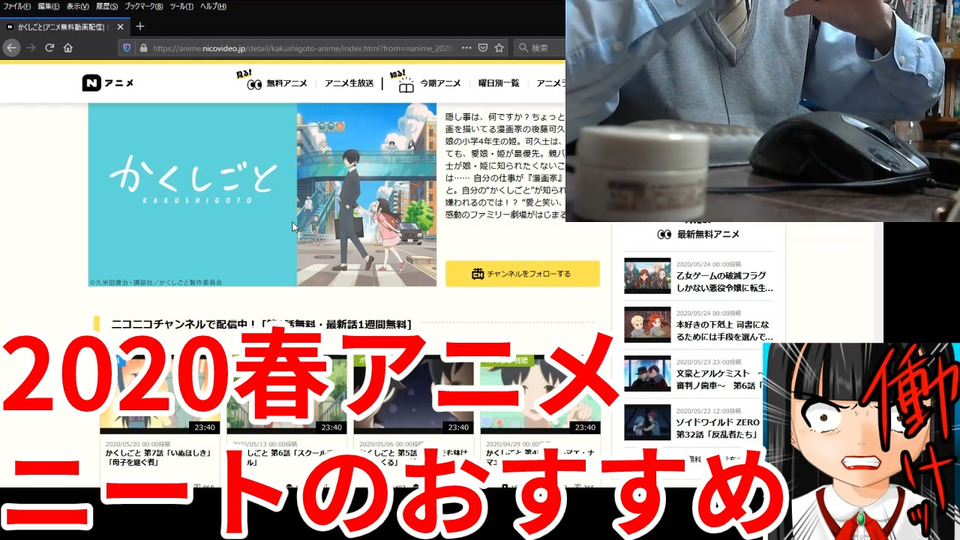Open the ヘルプ menu
Viewport: 960px width, 540px height.
pos(213,6)
